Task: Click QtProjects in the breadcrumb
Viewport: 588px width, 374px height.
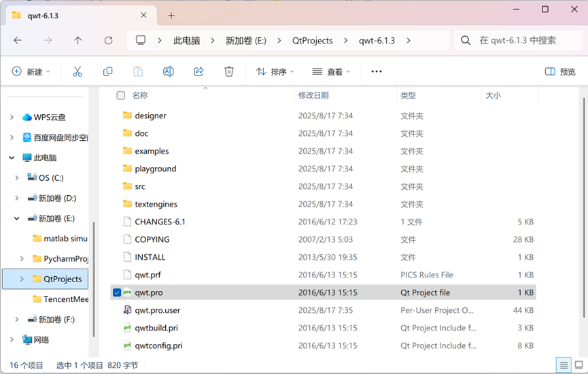Action: point(313,41)
